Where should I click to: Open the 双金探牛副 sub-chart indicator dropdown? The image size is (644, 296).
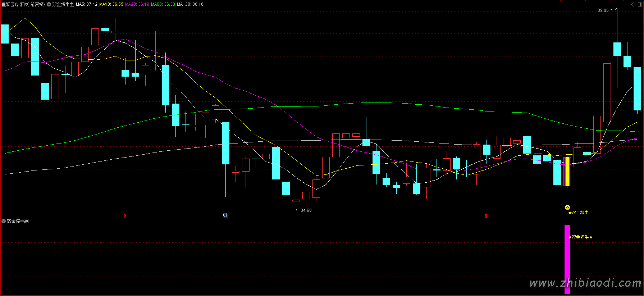(4, 221)
